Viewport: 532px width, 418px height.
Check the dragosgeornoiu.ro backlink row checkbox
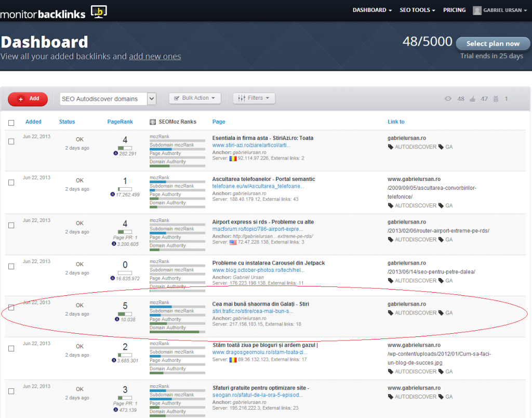click(11, 349)
